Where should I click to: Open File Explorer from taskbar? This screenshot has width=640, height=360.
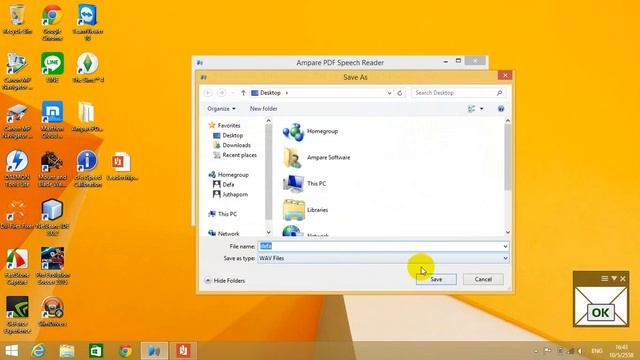tap(67, 351)
